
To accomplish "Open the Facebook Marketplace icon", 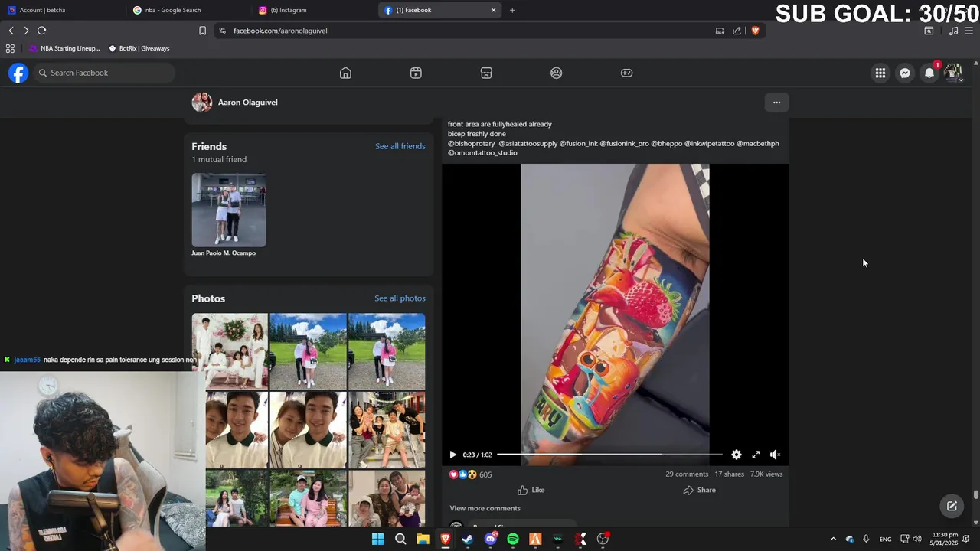I will (486, 73).
